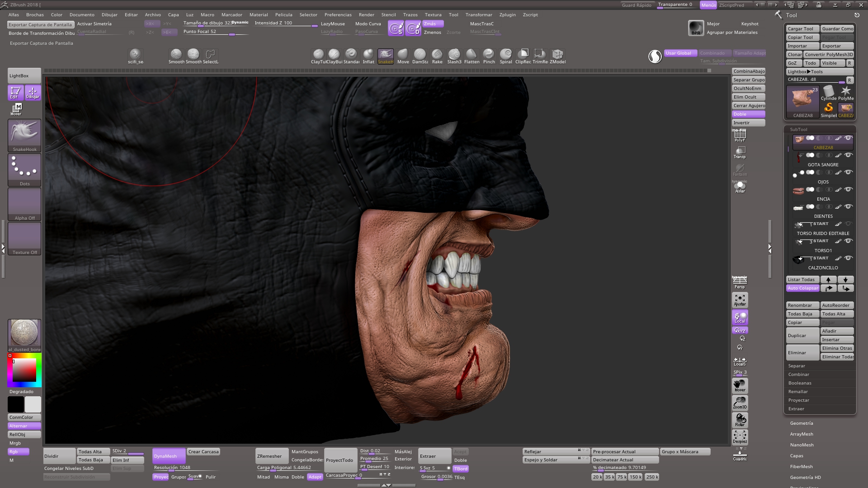Screen dimensions: 868x488
Task: Select the Pinch brush icon
Action: (x=489, y=56)
